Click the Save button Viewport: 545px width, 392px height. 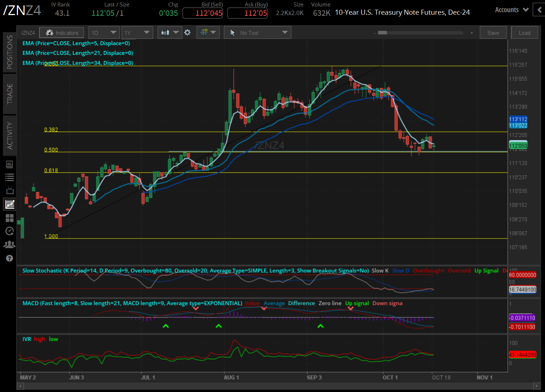(493, 32)
